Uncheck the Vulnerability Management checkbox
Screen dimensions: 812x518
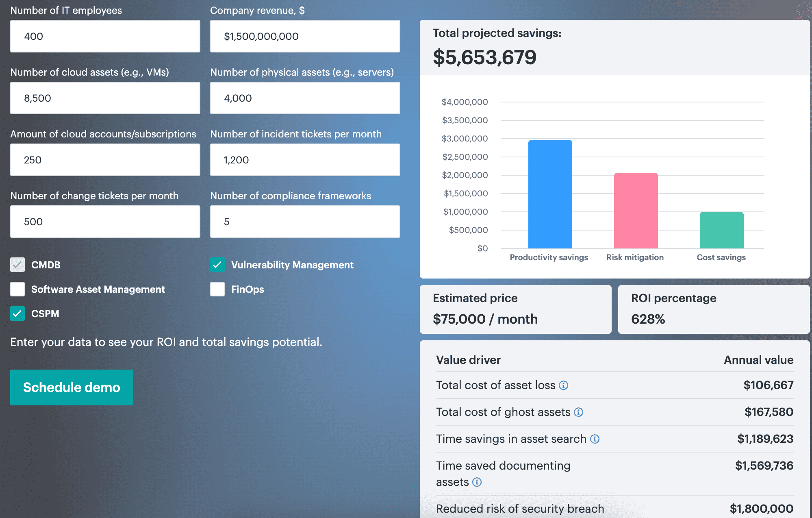point(217,265)
